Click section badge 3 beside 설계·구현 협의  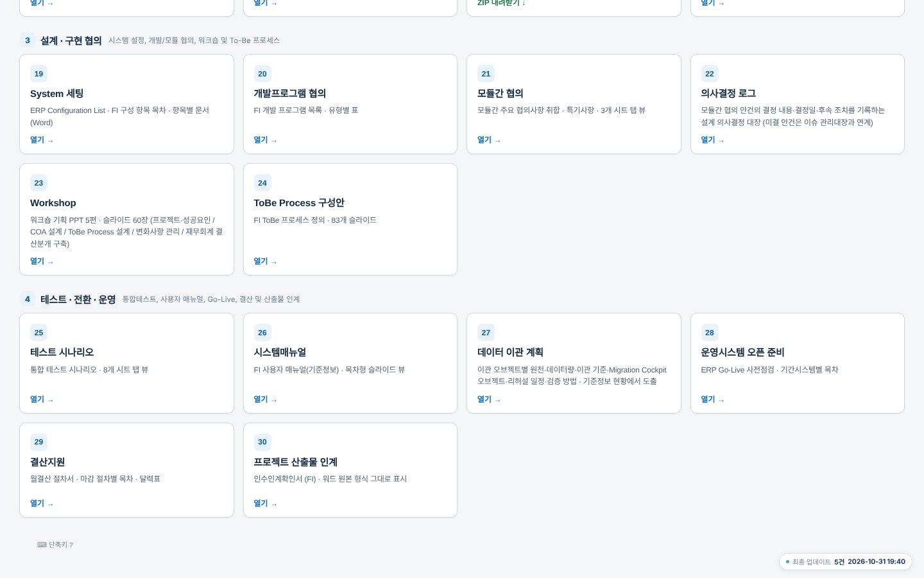click(x=27, y=40)
